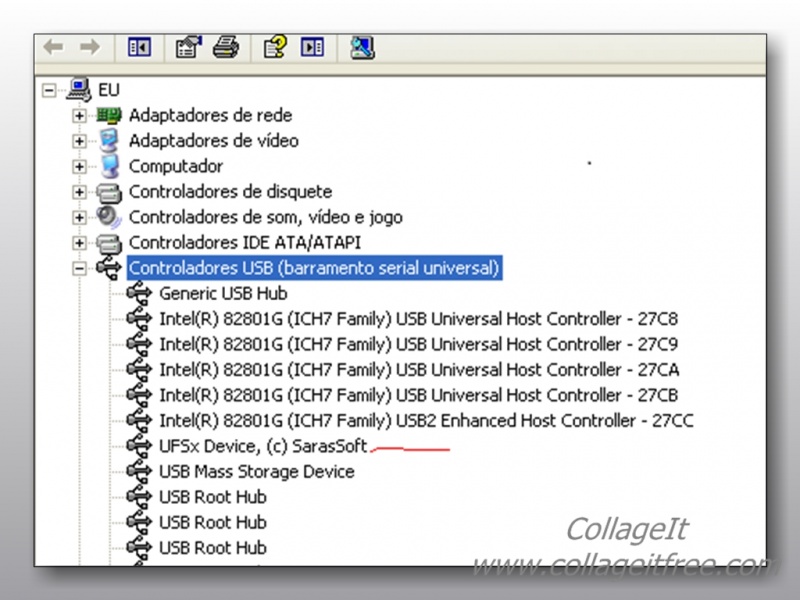The width and height of the screenshot is (800, 600).
Task: Click USB icon for 27CB controller
Action: coord(139,395)
